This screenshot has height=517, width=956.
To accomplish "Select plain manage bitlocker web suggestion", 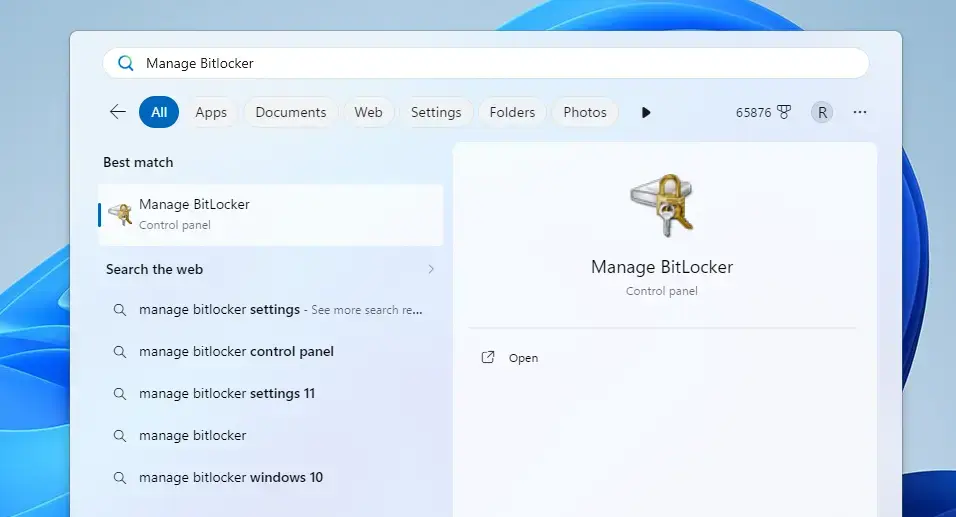I will [271, 436].
